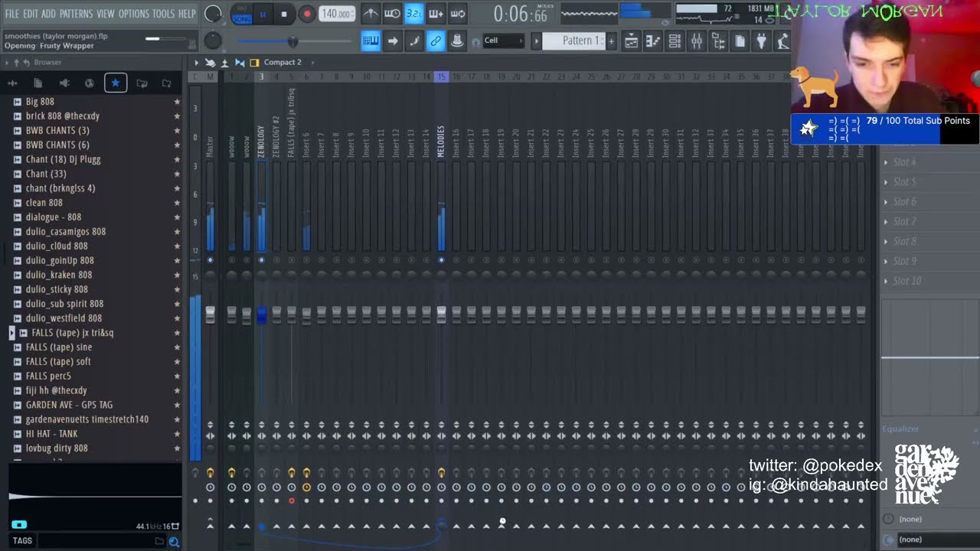Screen dimensions: 980x551
Task: Open pattern selector arrow left of Pattern 1
Action: (536, 41)
